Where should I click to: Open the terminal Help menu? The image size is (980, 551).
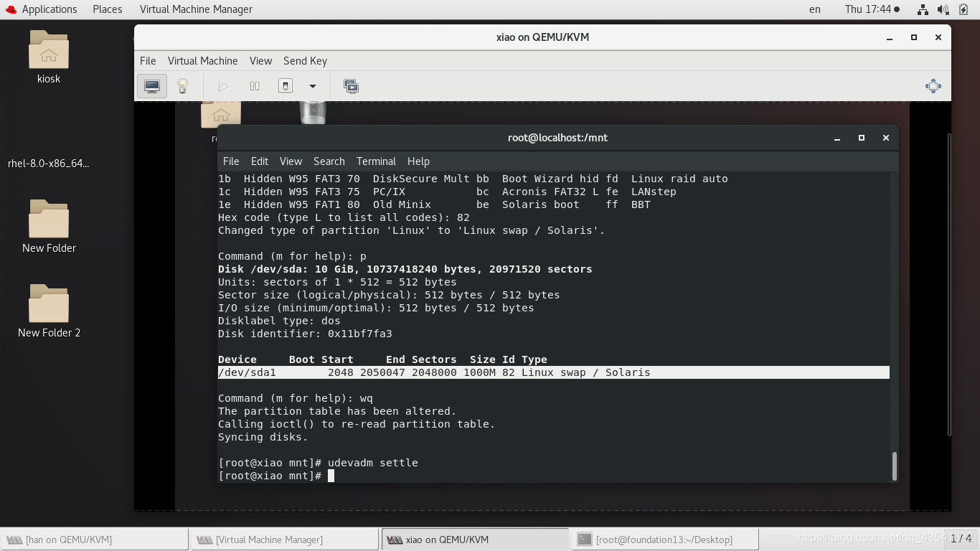pos(418,161)
